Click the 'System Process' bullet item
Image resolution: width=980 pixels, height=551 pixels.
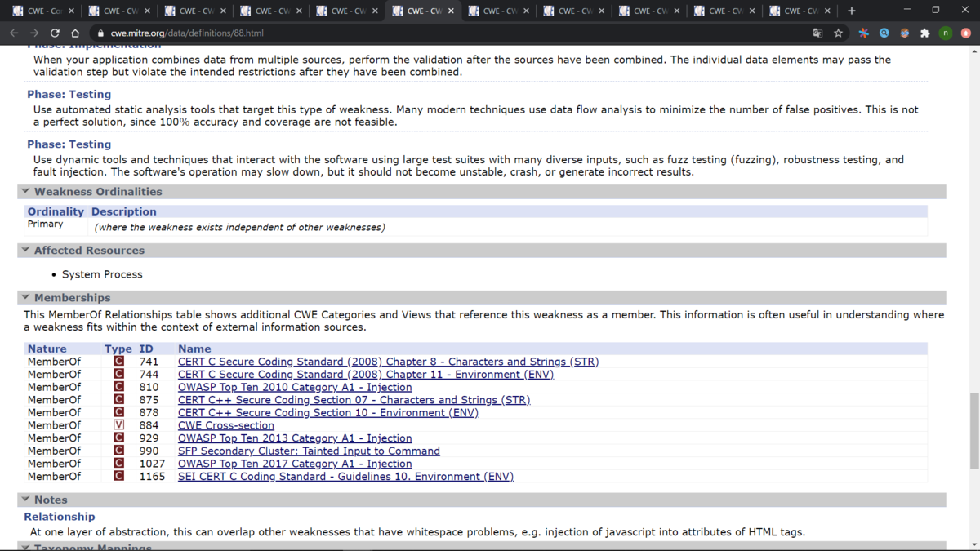coord(102,274)
